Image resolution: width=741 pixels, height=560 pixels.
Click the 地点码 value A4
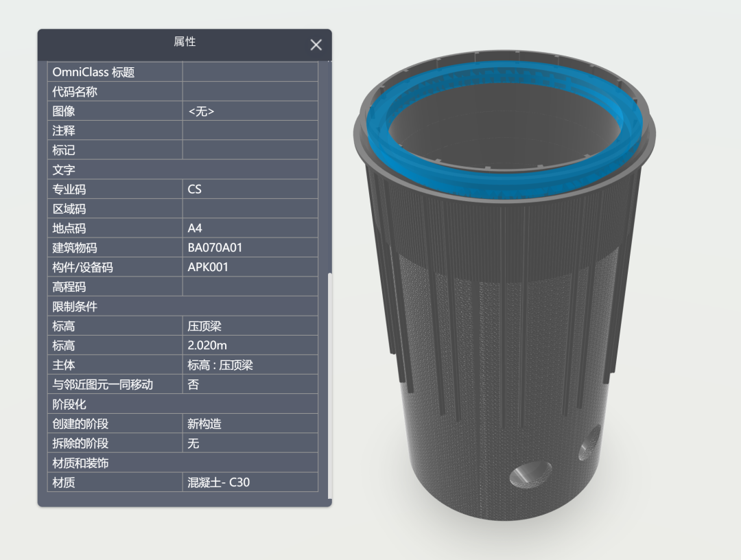click(x=195, y=229)
